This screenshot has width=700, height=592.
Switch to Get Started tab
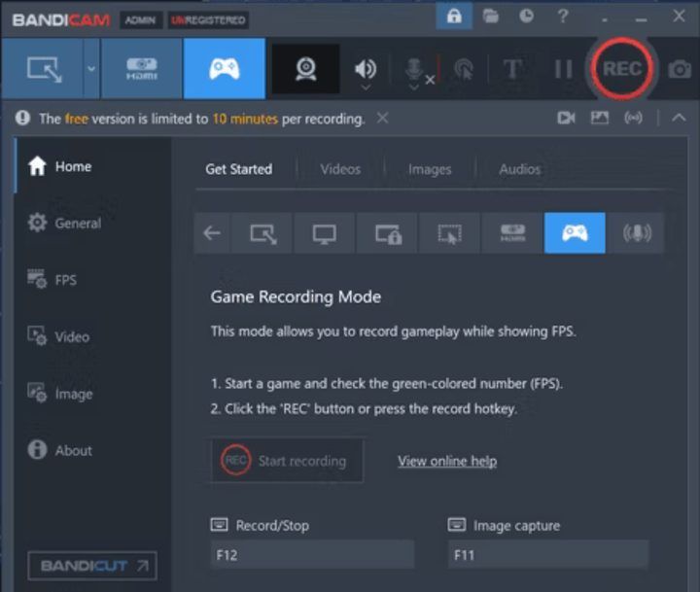[239, 169]
